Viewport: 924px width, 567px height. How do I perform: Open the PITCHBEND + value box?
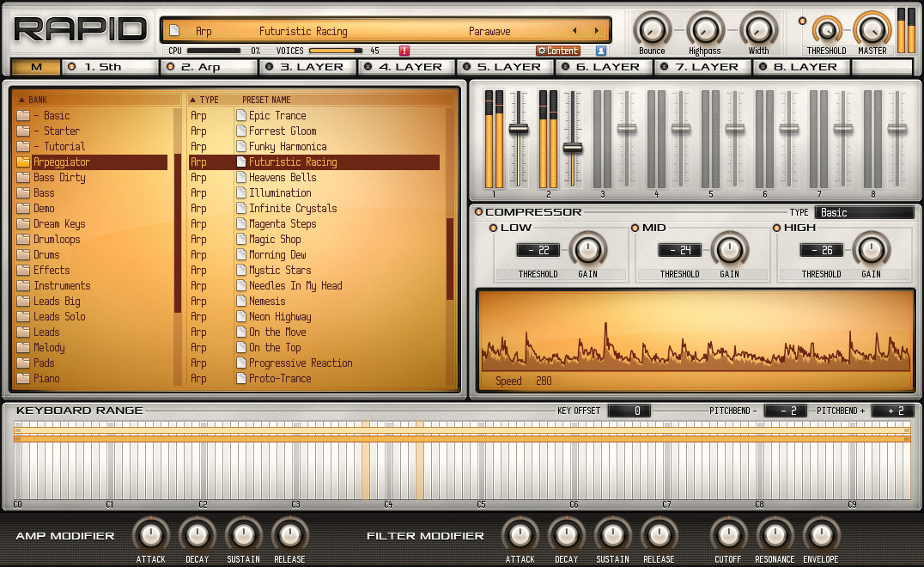(x=893, y=411)
